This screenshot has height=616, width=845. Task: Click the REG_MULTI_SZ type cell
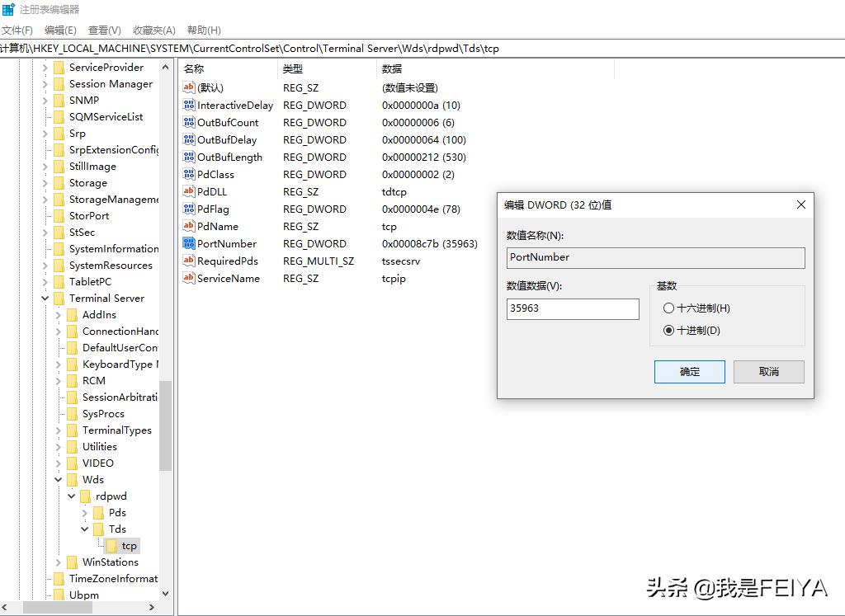coord(319,261)
